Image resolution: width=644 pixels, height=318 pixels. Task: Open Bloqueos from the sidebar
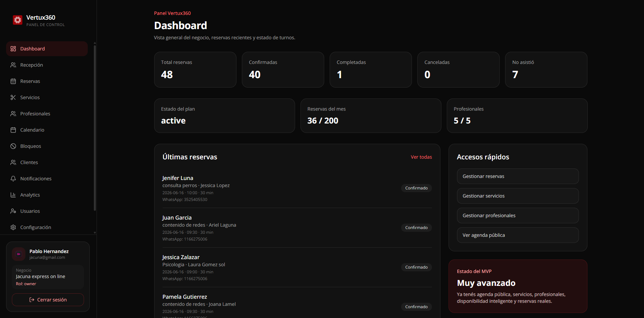point(47,146)
